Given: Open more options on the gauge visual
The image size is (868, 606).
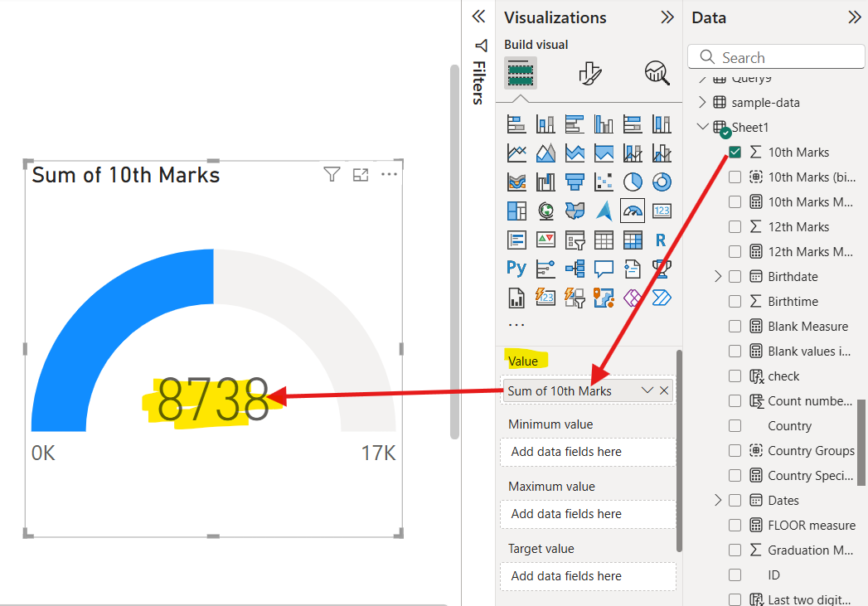Looking at the screenshot, I should coord(389,174).
